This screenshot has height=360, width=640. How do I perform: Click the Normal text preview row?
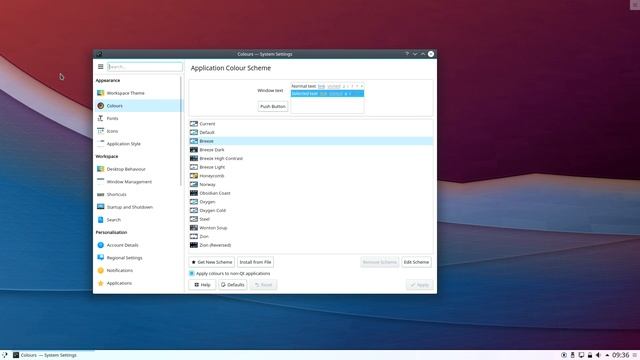click(327, 87)
